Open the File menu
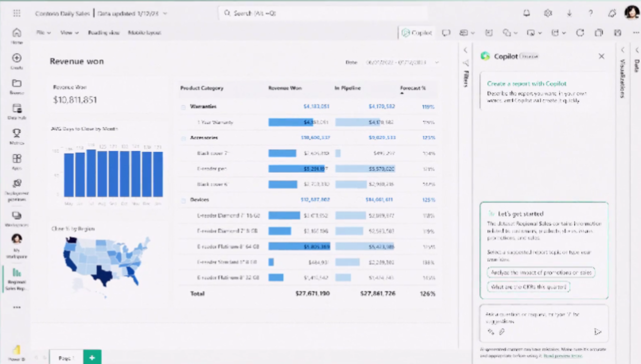Image resolution: width=641 pixels, height=364 pixels. (43, 33)
